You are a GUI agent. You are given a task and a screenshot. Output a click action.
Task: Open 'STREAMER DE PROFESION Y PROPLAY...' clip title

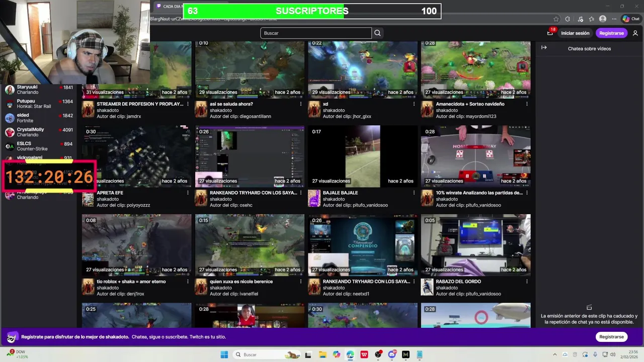pos(139,104)
